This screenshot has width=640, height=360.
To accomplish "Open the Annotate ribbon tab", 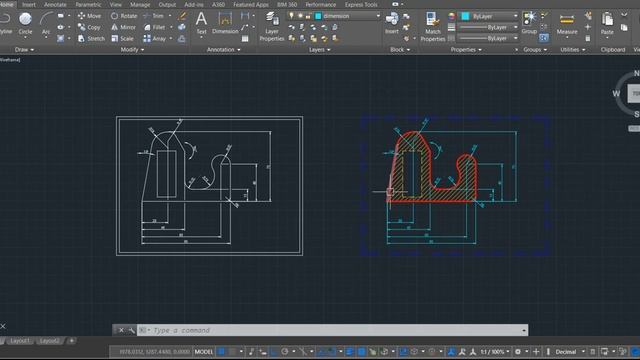I will click(x=55, y=4).
